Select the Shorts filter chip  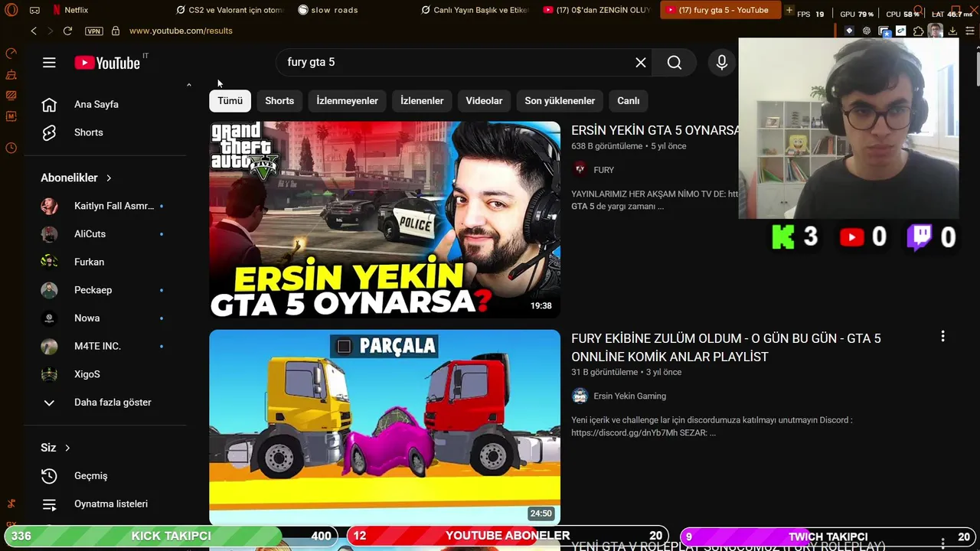[279, 101]
